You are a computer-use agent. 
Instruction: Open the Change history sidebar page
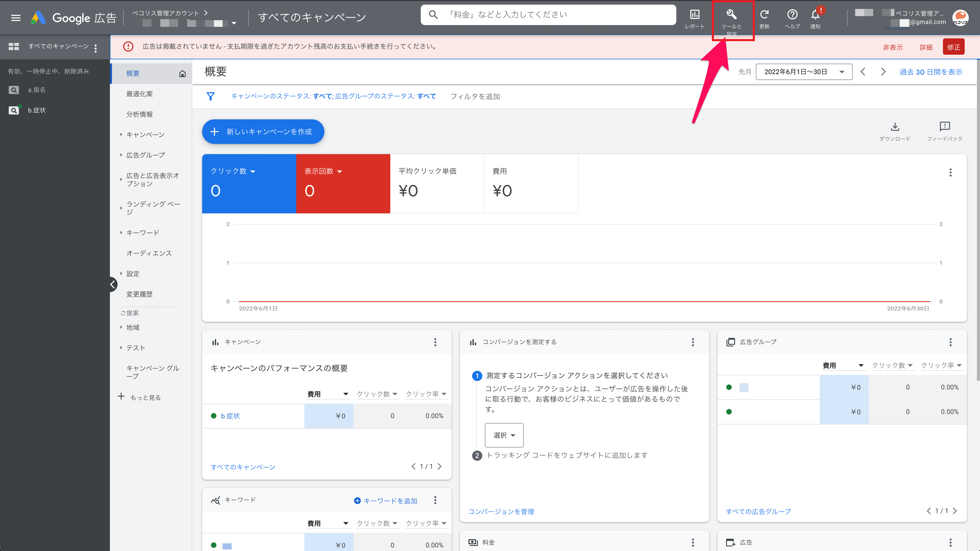[x=139, y=294]
